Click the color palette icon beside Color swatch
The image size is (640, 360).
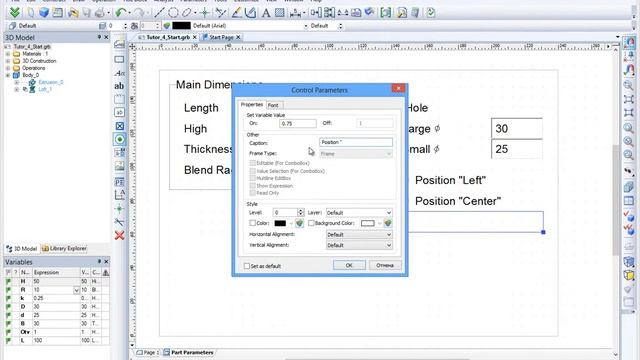(299, 223)
